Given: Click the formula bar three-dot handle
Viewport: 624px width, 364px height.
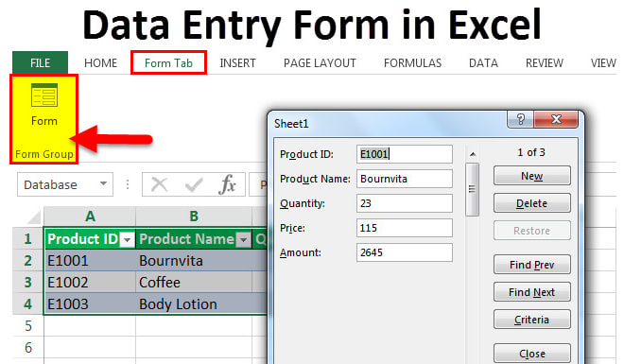Looking at the screenshot, I should pos(128,184).
